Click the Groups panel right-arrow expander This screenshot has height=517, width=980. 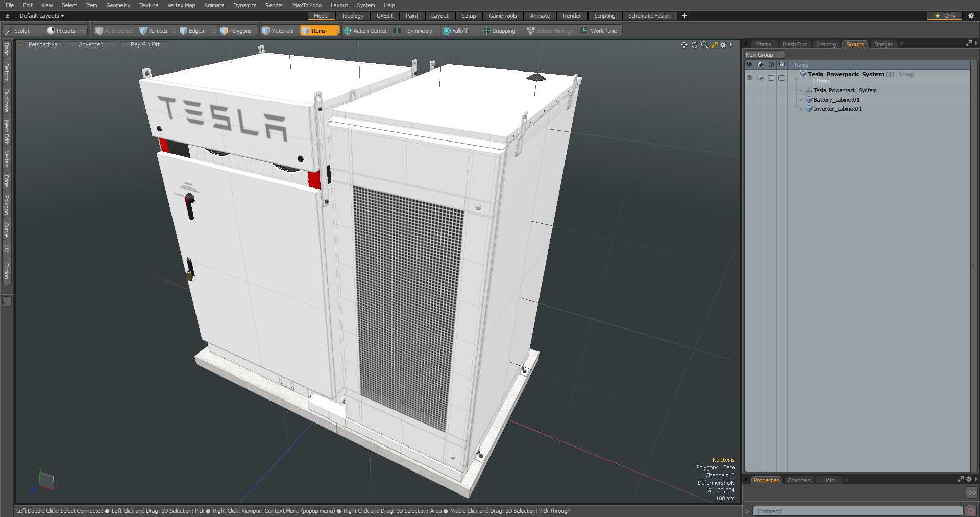[976, 44]
